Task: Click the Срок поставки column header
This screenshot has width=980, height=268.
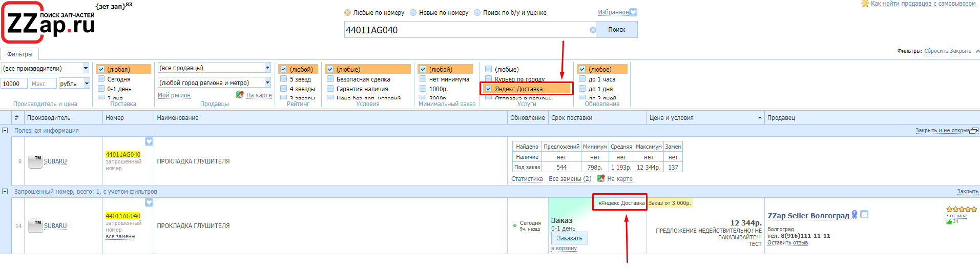Action: tap(597, 118)
